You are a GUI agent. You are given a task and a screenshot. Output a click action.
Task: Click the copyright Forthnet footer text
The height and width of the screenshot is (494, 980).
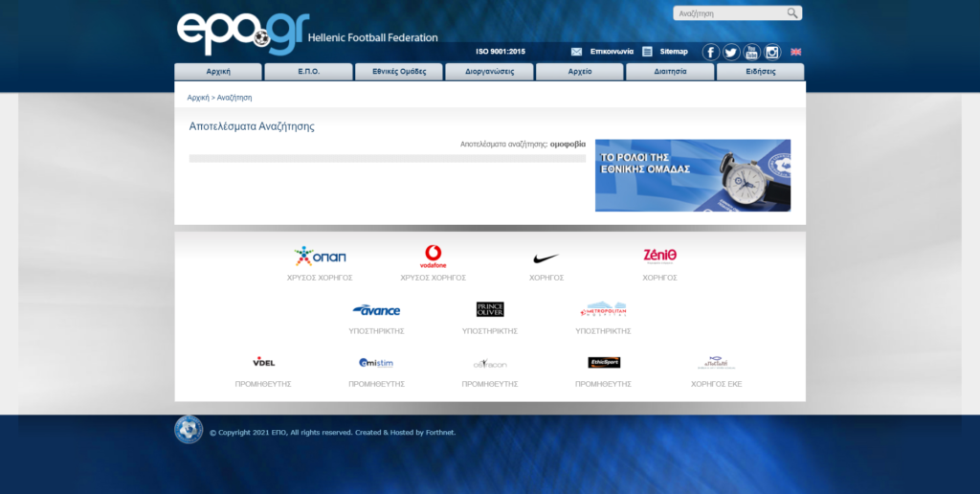(332, 432)
